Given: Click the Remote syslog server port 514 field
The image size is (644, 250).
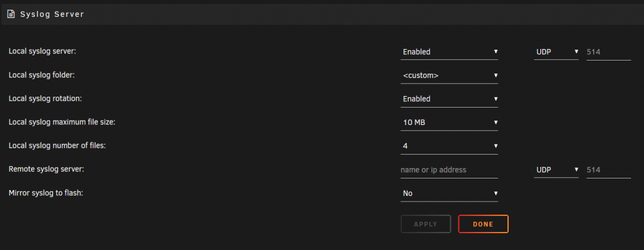Looking at the screenshot, I should pyautogui.click(x=609, y=170).
